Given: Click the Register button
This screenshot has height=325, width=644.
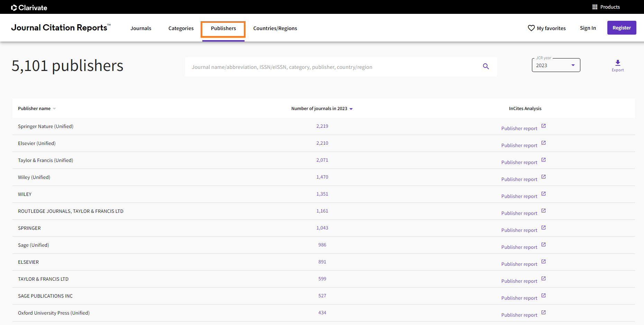Looking at the screenshot, I should click(622, 28).
